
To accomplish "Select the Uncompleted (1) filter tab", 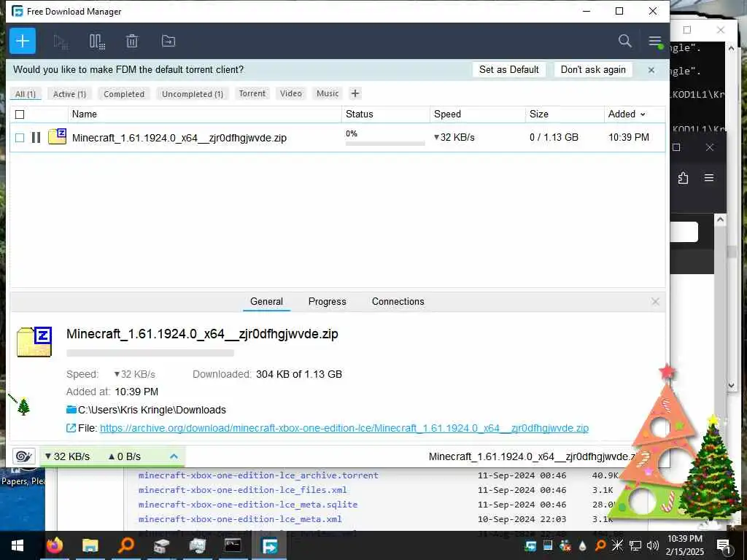I will pyautogui.click(x=193, y=94).
